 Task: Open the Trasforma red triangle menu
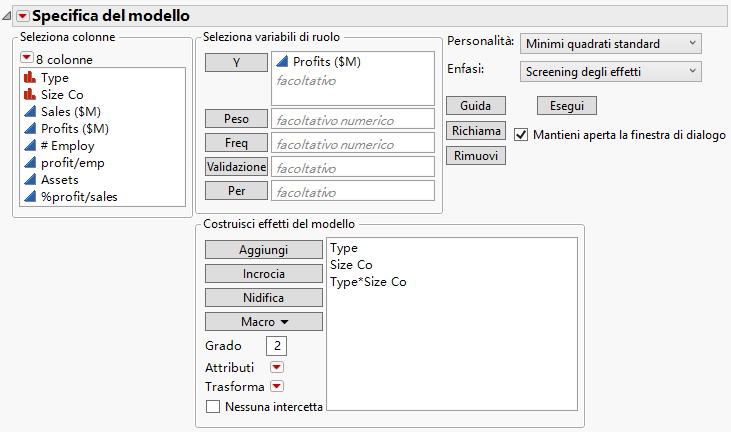pyautogui.click(x=276, y=386)
